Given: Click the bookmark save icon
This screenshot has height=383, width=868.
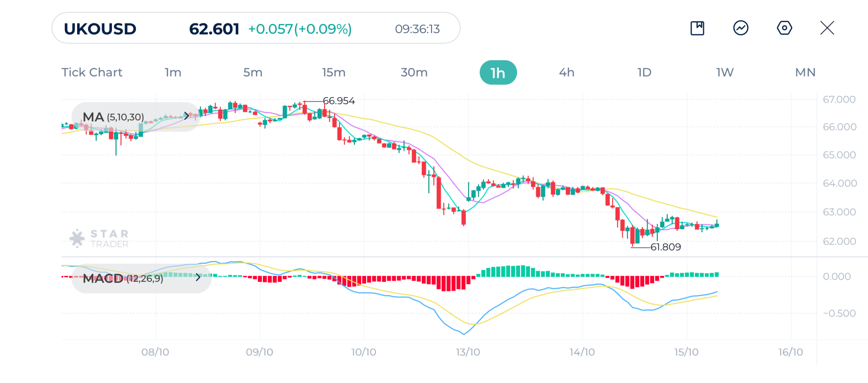Looking at the screenshot, I should point(697,28).
